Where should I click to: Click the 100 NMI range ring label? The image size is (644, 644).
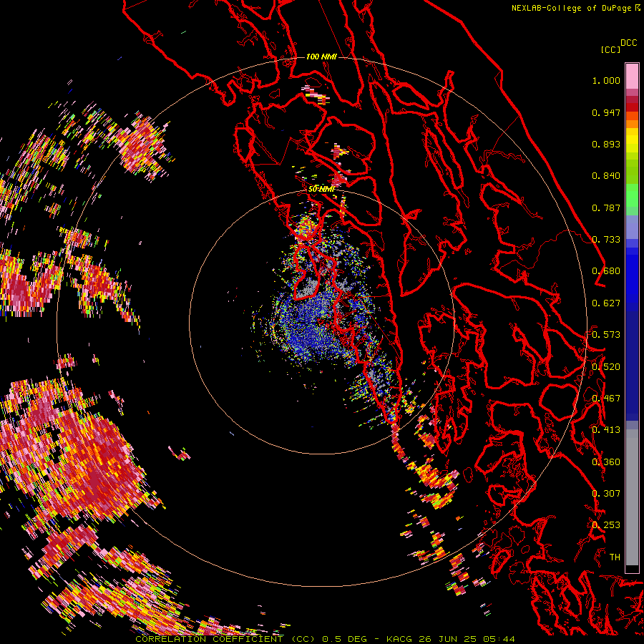(x=321, y=57)
